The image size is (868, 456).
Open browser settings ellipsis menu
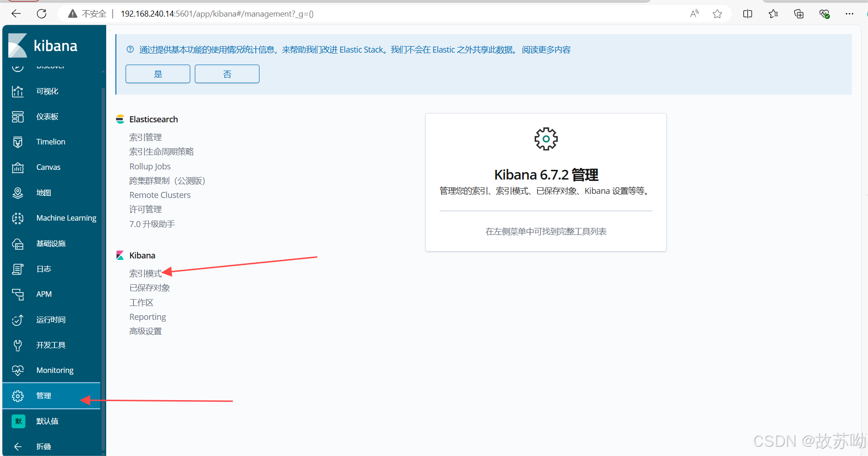click(x=850, y=14)
